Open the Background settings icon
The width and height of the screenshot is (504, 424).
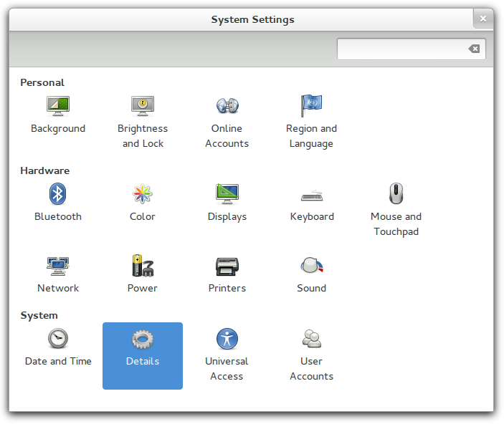click(x=58, y=106)
